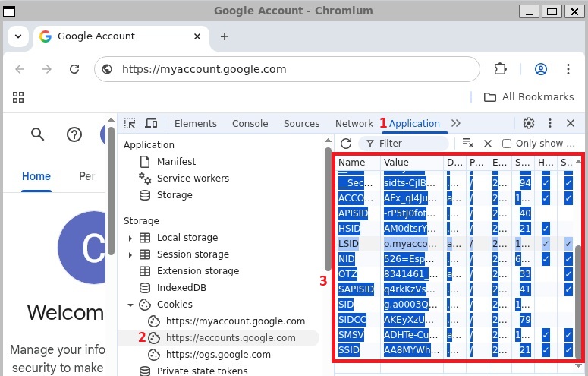588x376 pixels.
Task: Open DevTools settings gear
Action: pos(529,123)
